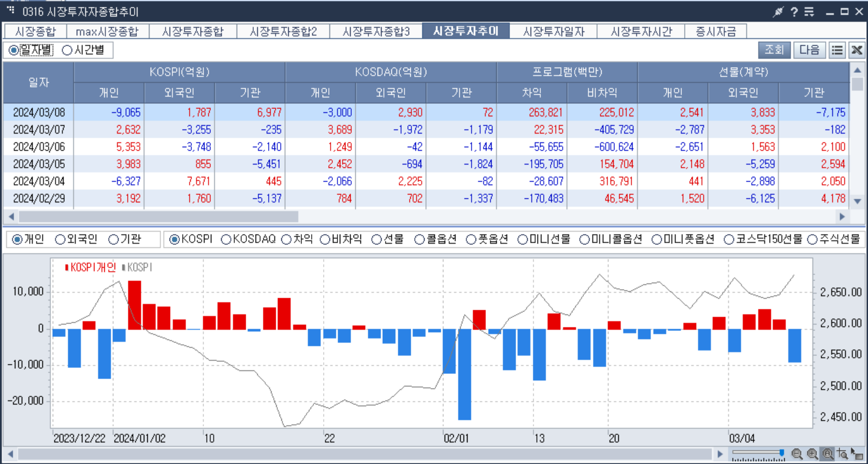
Task: Select the 시간별 radio button
Action: (x=67, y=50)
